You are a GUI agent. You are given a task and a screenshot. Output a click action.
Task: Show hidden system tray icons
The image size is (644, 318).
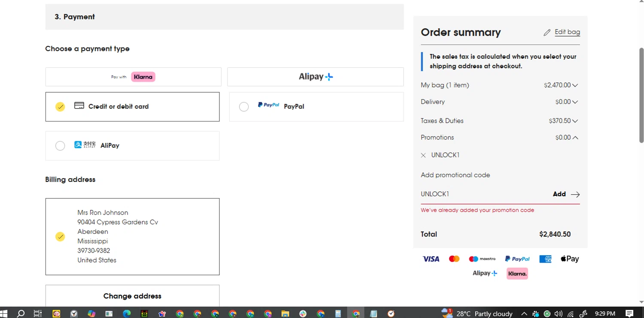click(x=524, y=314)
